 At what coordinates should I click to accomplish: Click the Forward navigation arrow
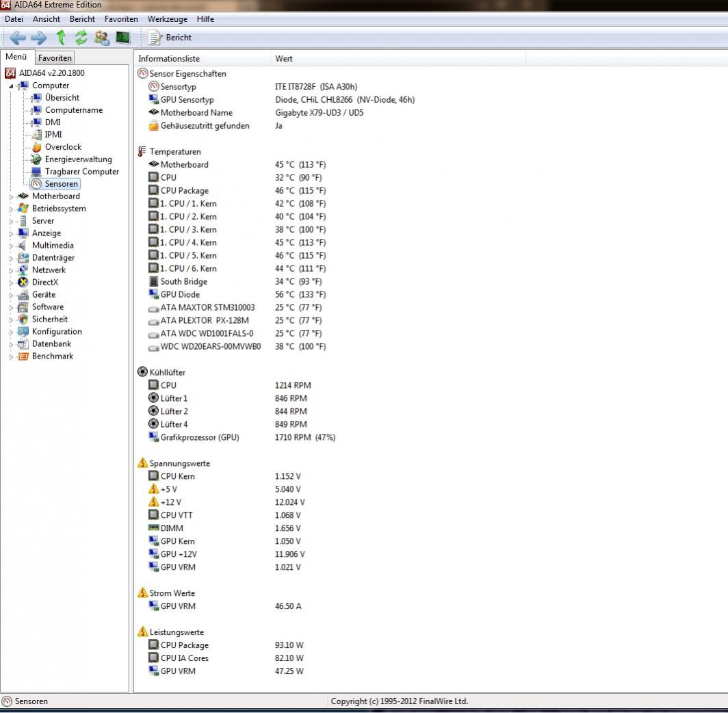(x=38, y=38)
